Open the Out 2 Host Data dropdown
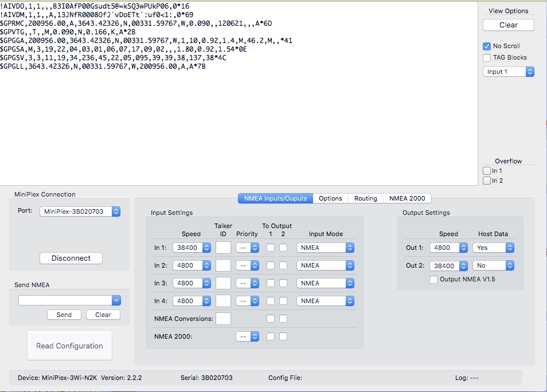Screen dimensions: 547x392 (x=493, y=265)
